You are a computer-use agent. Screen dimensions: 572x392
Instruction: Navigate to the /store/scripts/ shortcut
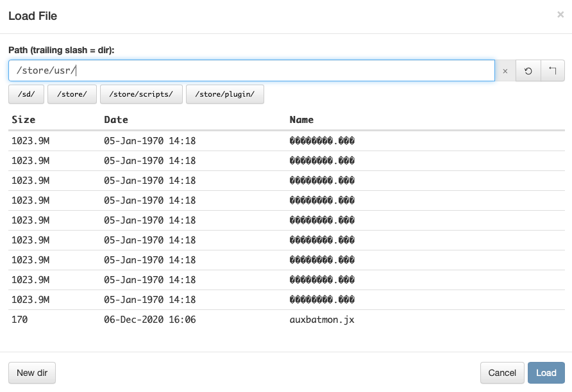(141, 94)
